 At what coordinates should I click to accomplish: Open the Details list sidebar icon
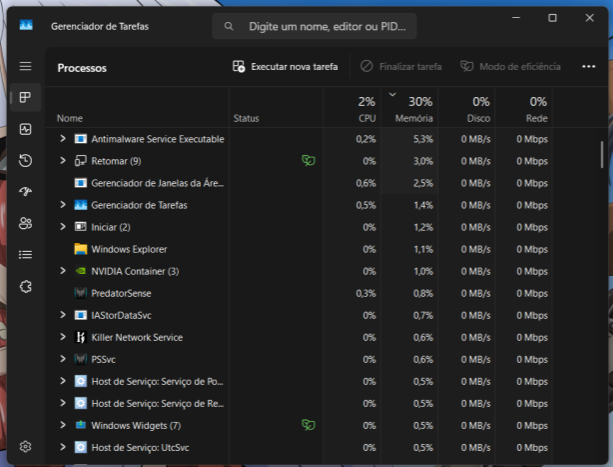25,255
